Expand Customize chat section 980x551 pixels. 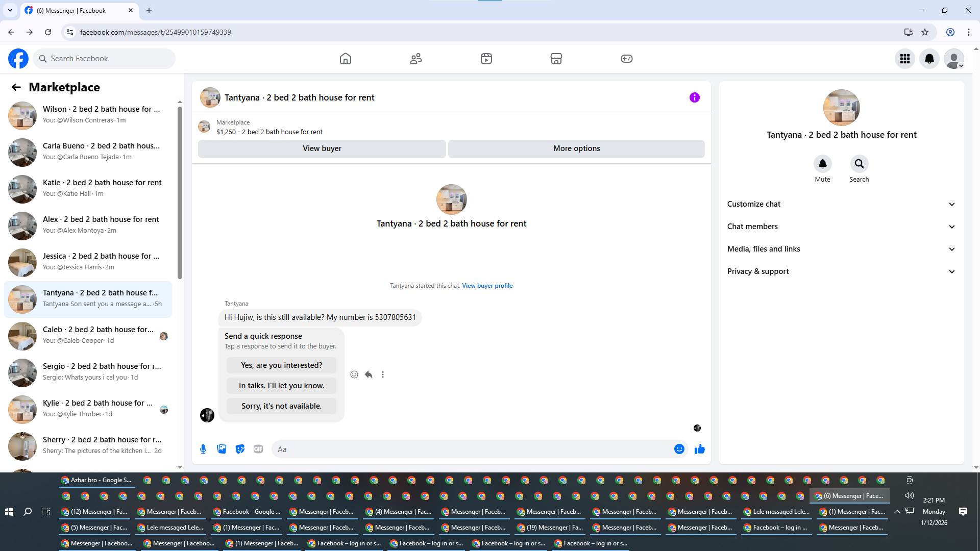[841, 204]
